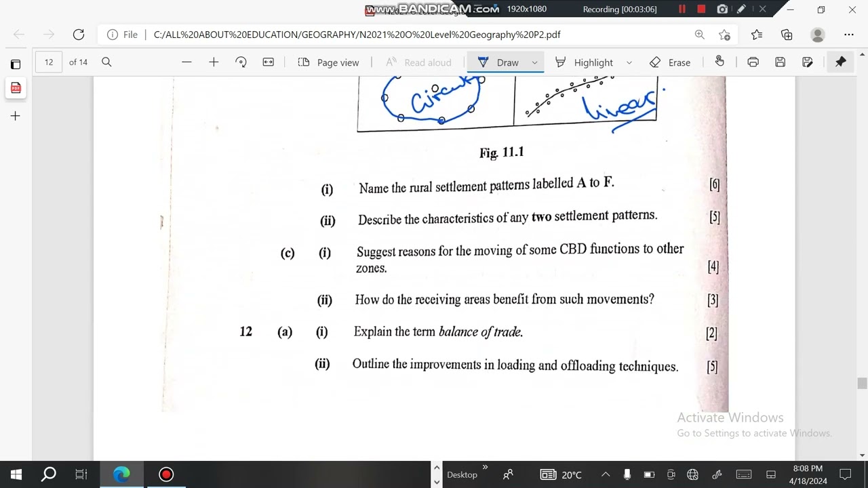Zoom out of the PDF
This screenshot has height=488, width=868.
186,62
